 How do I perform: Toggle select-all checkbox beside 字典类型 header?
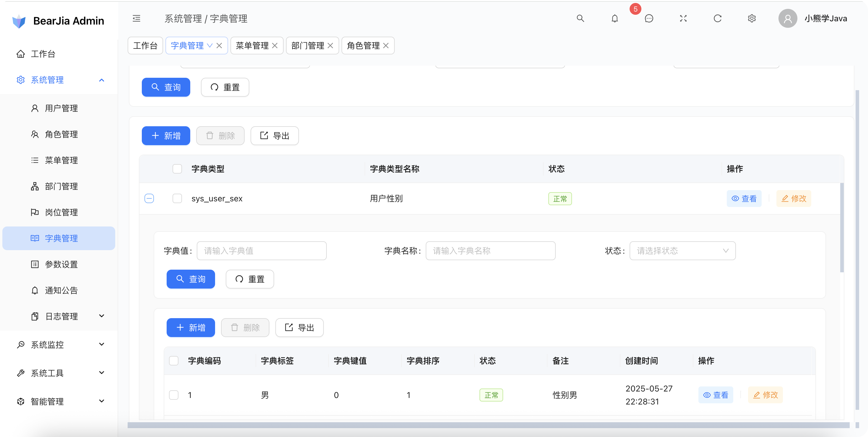[x=177, y=169]
